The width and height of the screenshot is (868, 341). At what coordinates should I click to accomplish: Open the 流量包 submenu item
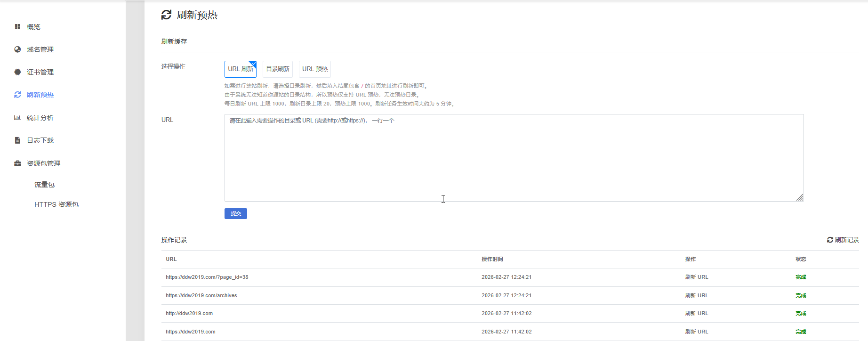pos(44,185)
